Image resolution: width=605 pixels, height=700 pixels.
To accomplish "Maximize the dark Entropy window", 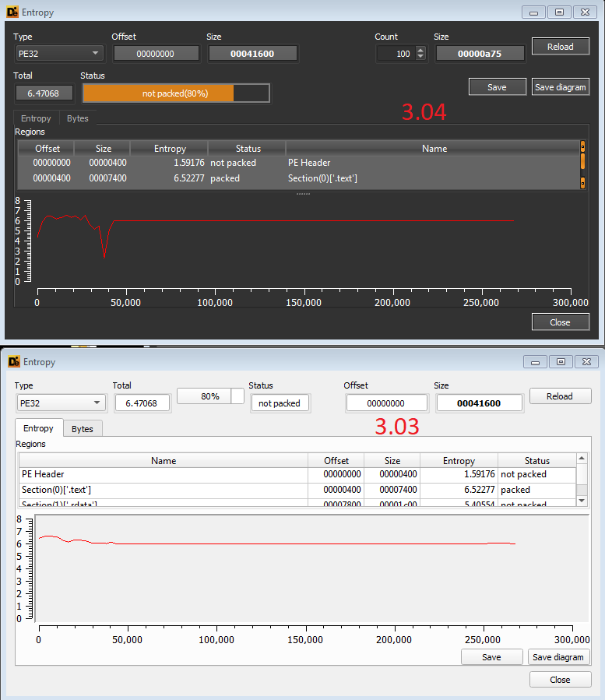I will point(559,12).
